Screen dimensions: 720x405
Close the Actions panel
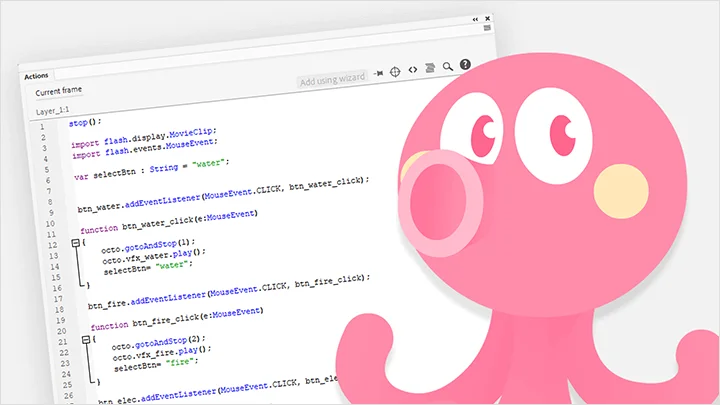pos(488,18)
